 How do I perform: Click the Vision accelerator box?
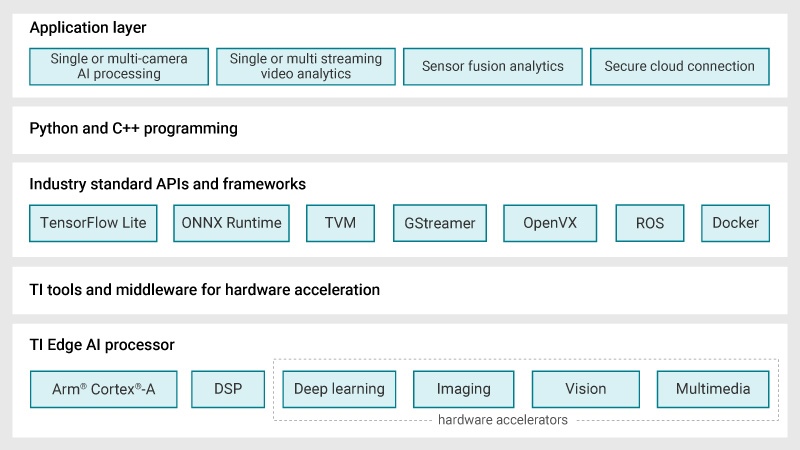coord(585,389)
